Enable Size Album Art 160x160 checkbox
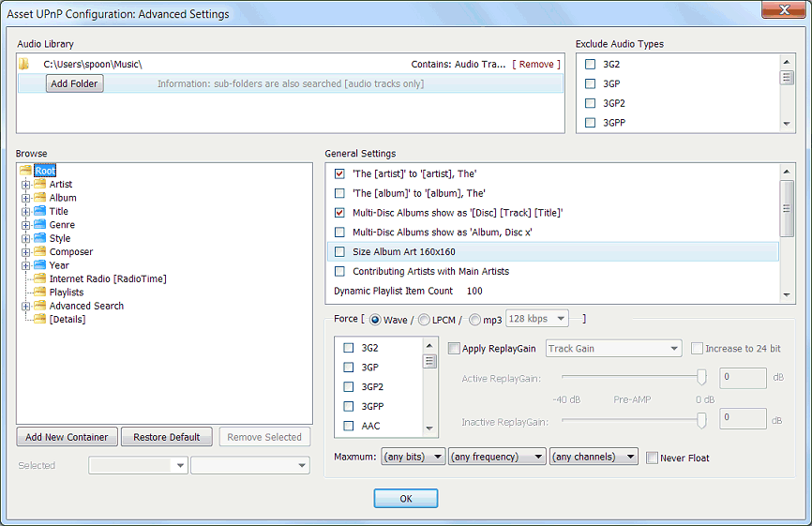The height and width of the screenshot is (526, 812). pyautogui.click(x=339, y=251)
